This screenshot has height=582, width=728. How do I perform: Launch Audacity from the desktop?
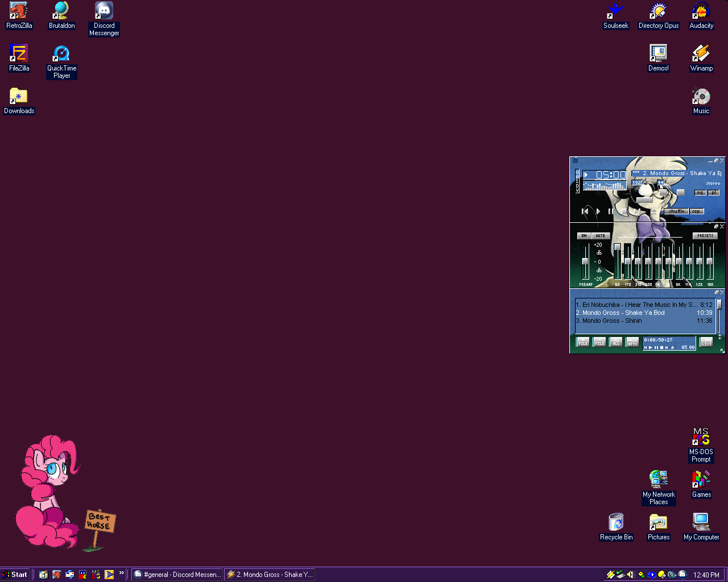pyautogui.click(x=701, y=11)
